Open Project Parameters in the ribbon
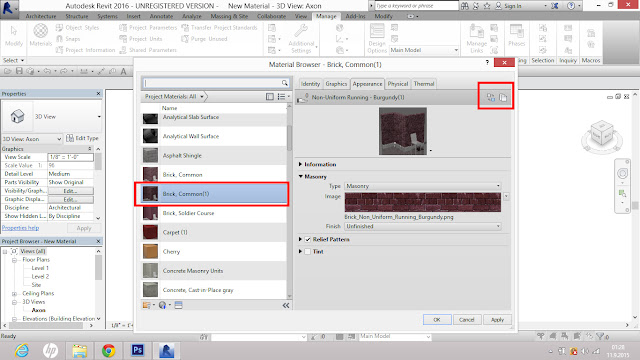This screenshot has height=360, width=640. (148, 28)
